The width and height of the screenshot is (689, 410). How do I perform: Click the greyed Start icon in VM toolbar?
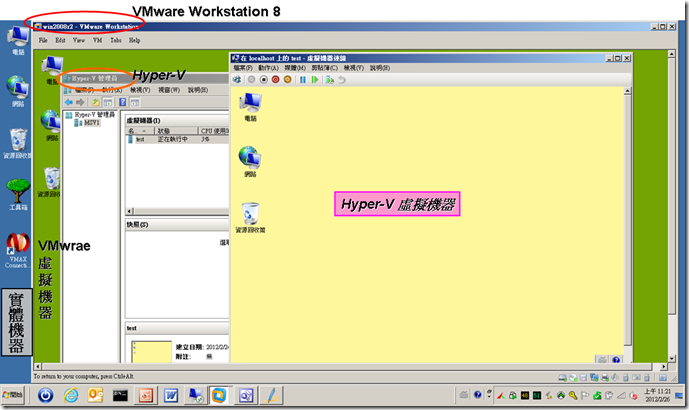pos(251,80)
